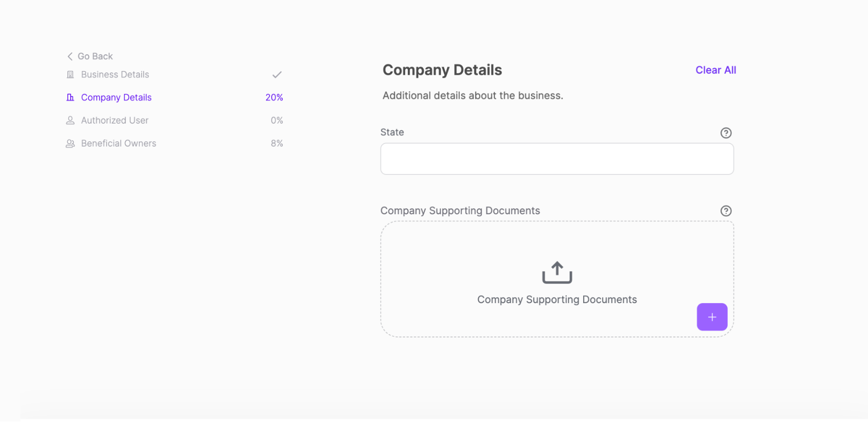
Task: Click the Company Details sidebar icon
Action: (70, 98)
